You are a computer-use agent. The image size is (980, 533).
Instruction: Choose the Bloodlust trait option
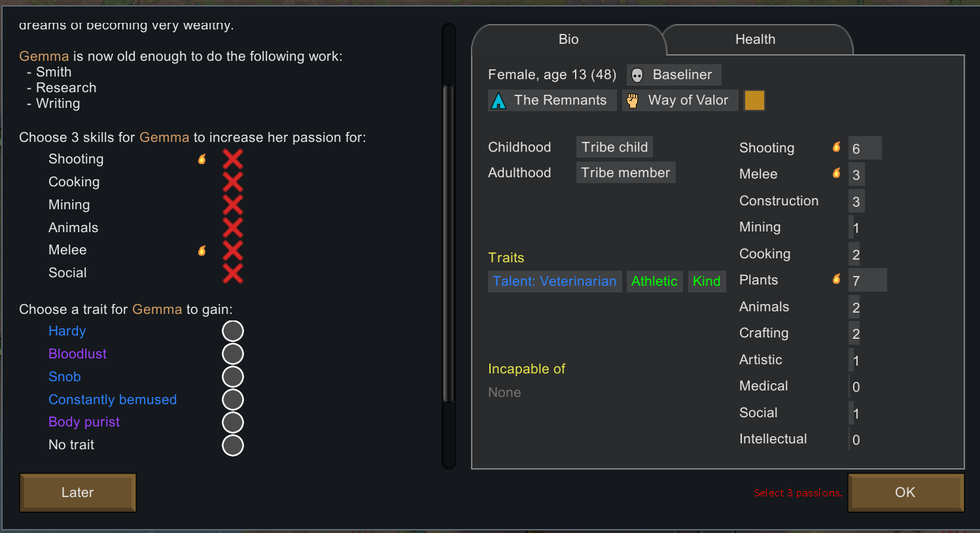pos(232,354)
